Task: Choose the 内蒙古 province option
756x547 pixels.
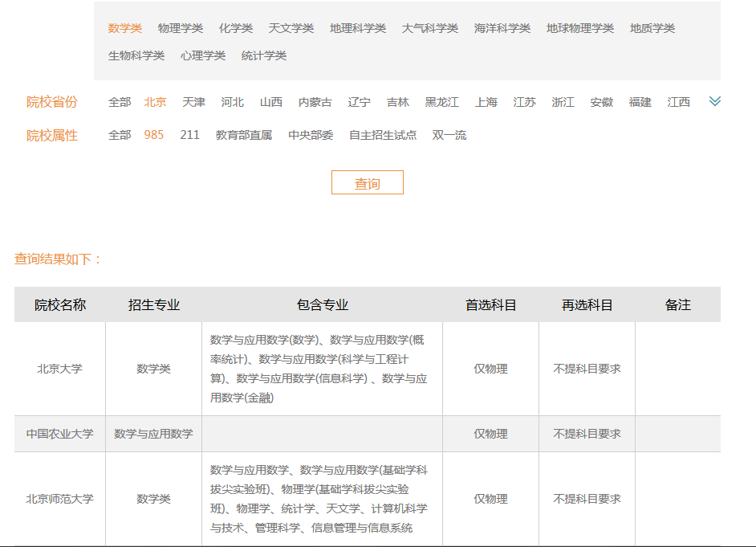Action: tap(315, 102)
